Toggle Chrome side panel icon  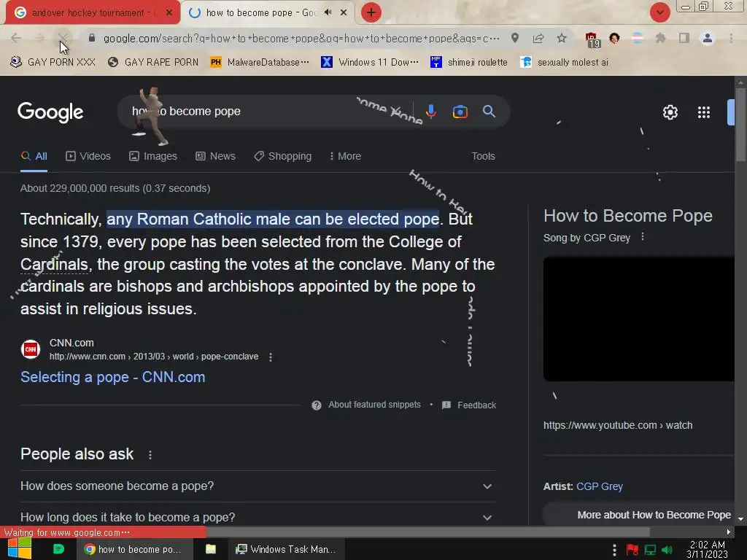[x=684, y=38]
